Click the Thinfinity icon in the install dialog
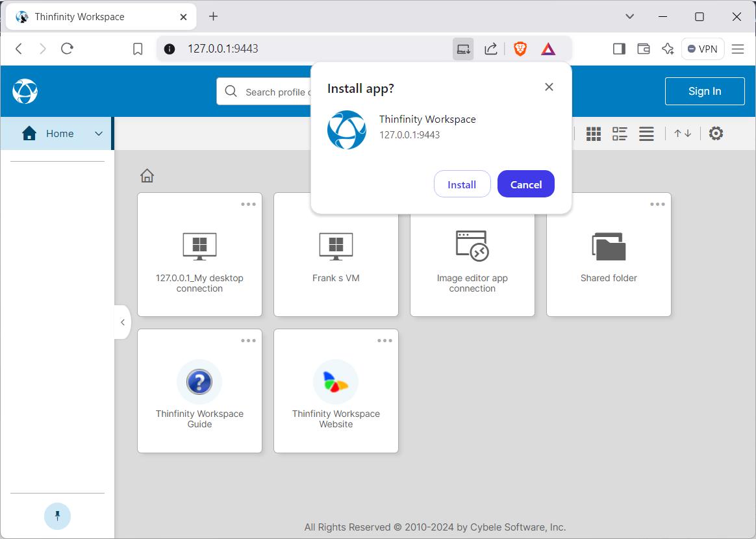Viewport: 756px width, 539px height. click(347, 130)
